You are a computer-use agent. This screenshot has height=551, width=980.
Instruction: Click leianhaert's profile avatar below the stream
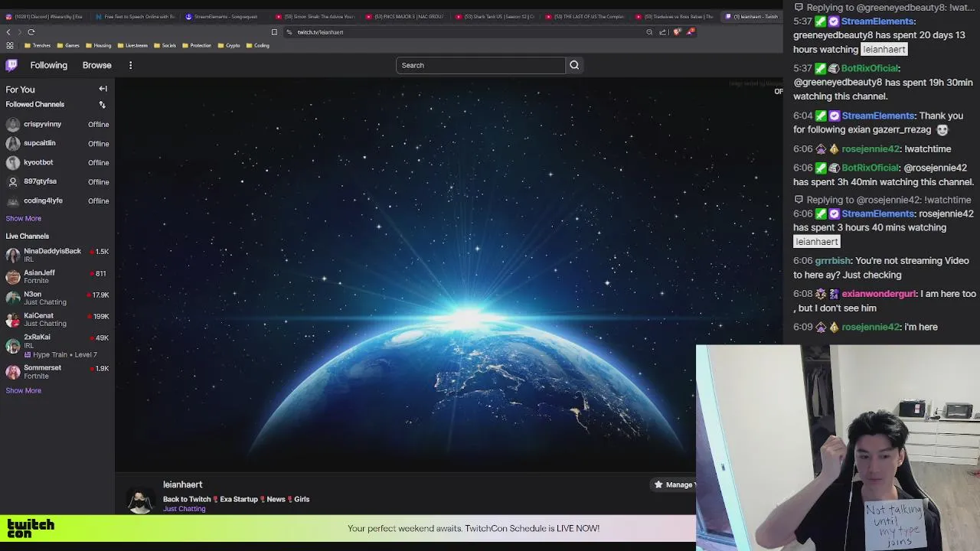[x=140, y=500]
